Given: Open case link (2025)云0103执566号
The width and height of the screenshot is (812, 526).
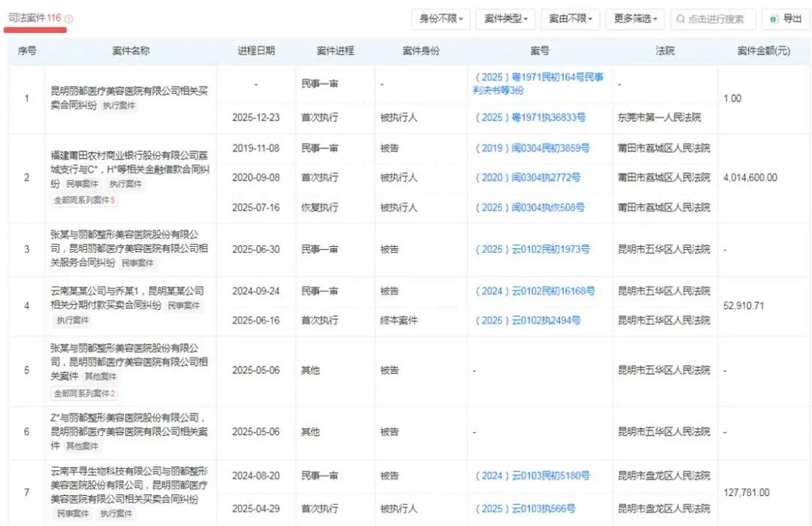Looking at the screenshot, I should [x=525, y=509].
